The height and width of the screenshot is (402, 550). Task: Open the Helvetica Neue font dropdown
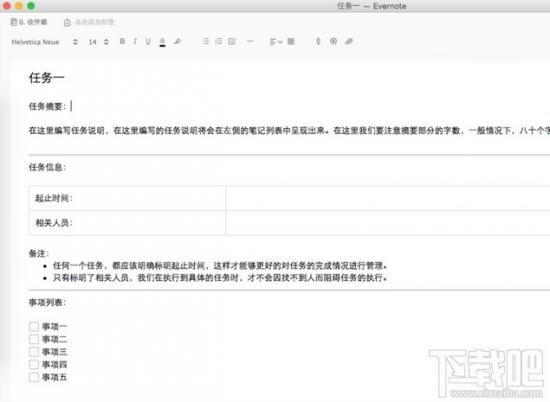[45, 42]
